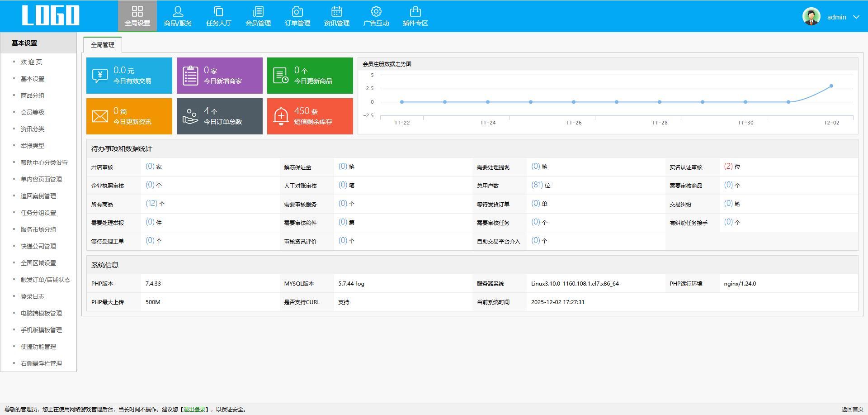Open 登录日志 from the sidebar
The image size is (868, 415).
pyautogui.click(x=33, y=296)
